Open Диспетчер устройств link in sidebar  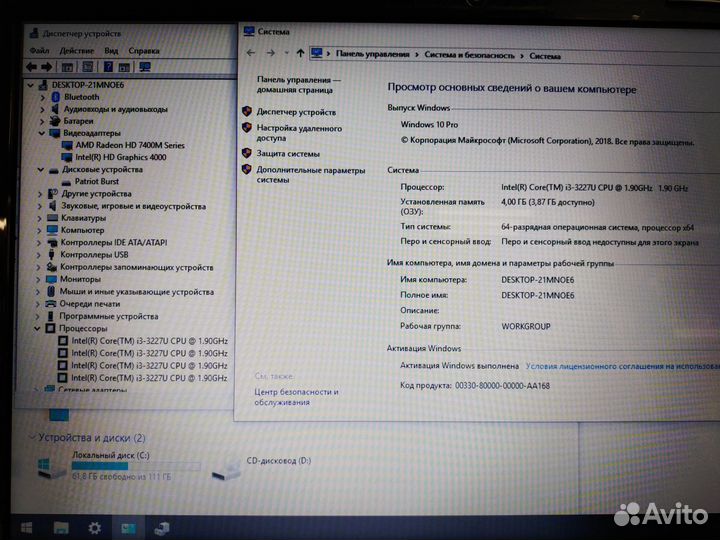[296, 112]
